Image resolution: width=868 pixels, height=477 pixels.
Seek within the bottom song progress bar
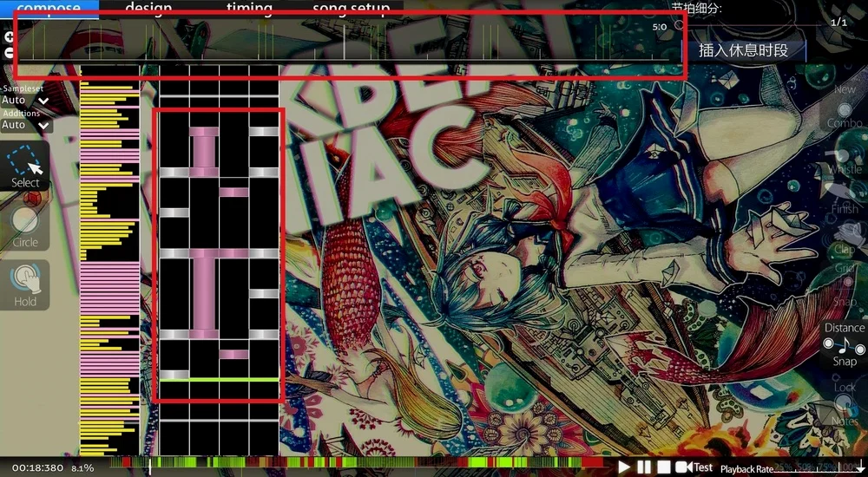tap(357, 464)
